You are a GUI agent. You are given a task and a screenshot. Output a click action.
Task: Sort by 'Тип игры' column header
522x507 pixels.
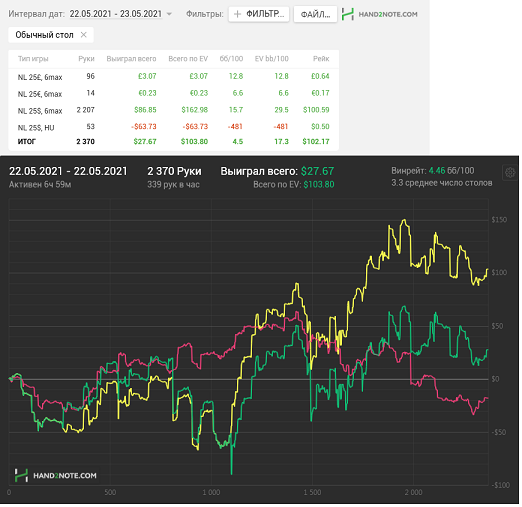click(x=33, y=59)
